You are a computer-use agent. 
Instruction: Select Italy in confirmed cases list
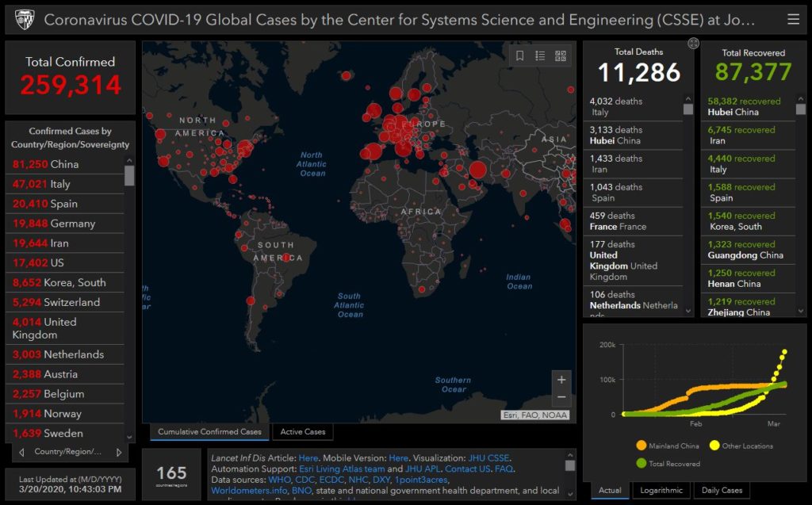[65, 184]
